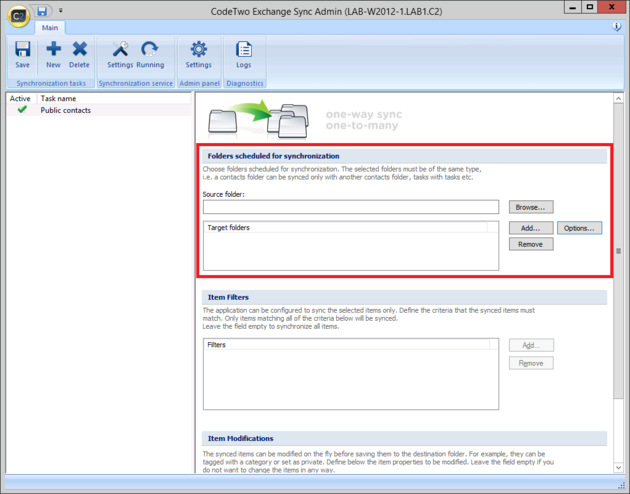
Task: Close the CodeTwo Exchange Sync Admin window
Action: (612, 7)
